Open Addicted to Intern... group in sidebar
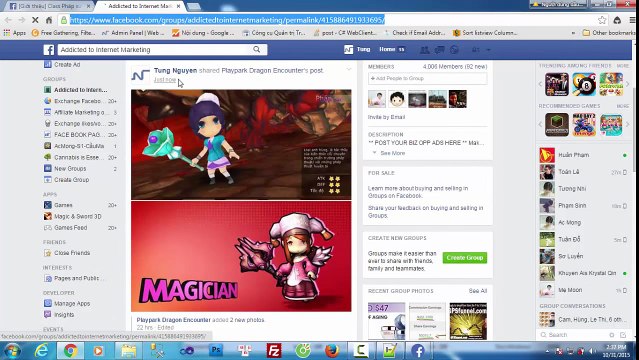This screenshot has height=360, width=639. click(80, 90)
